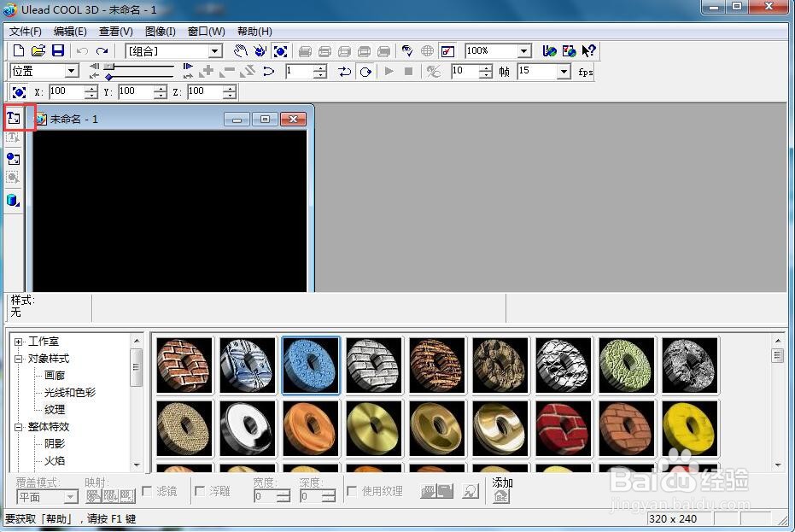
Task: Open the 帮助(H) menu
Action: click(254, 32)
